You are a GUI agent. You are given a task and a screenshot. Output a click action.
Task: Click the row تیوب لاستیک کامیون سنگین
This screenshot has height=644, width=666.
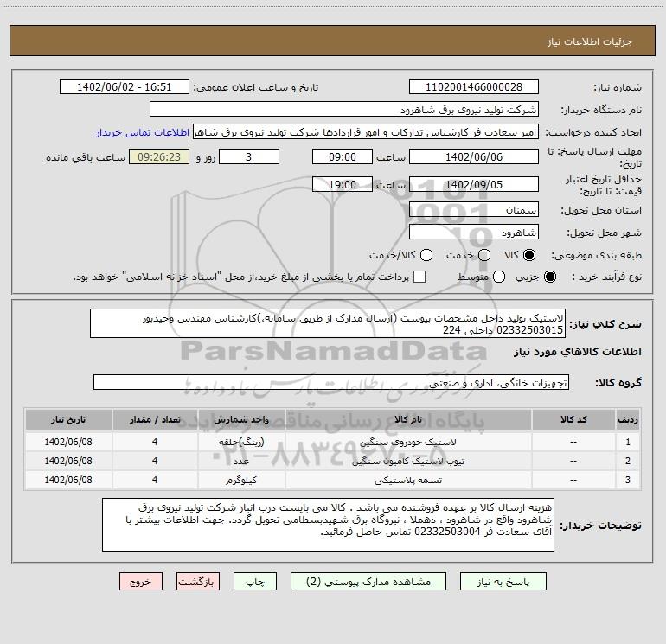333,461
